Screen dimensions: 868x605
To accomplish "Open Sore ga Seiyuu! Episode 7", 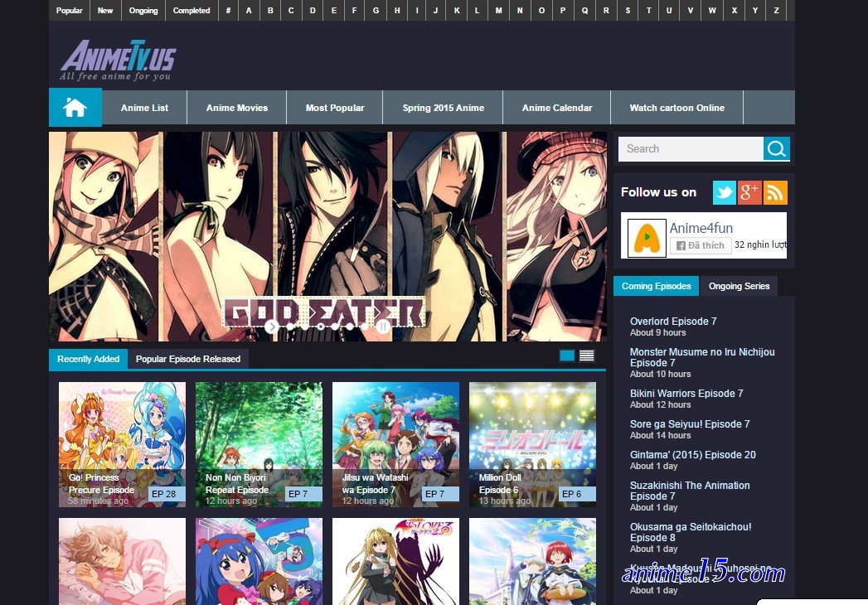I will pyautogui.click(x=690, y=424).
